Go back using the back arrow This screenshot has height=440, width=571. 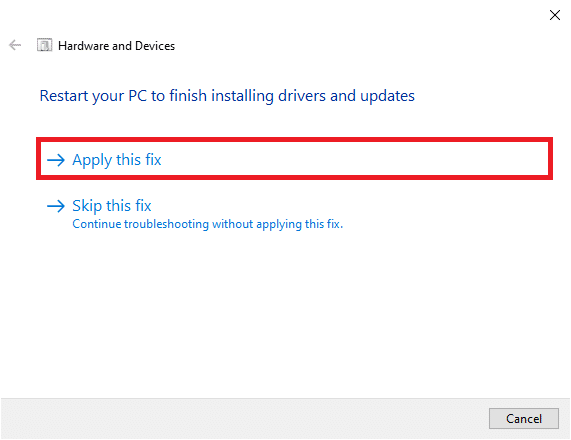tap(15, 46)
